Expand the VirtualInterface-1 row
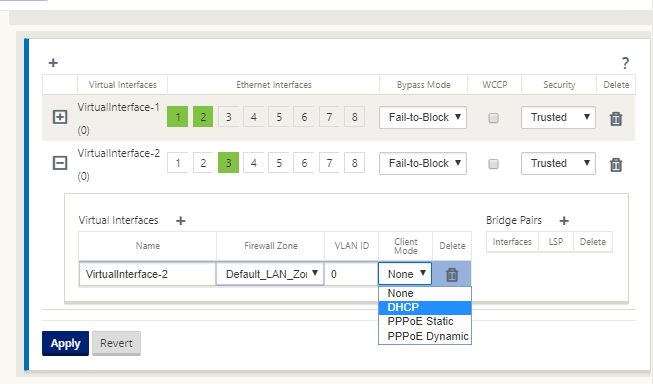 (x=60, y=117)
